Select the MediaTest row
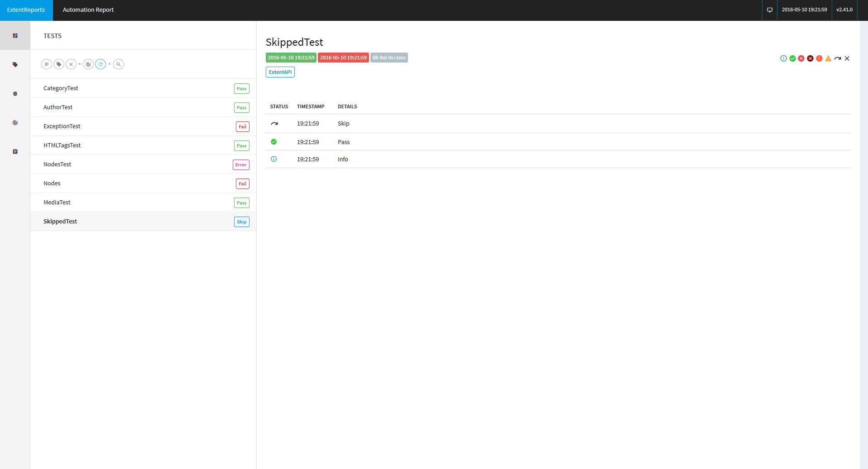The image size is (868, 469). pyautogui.click(x=57, y=203)
